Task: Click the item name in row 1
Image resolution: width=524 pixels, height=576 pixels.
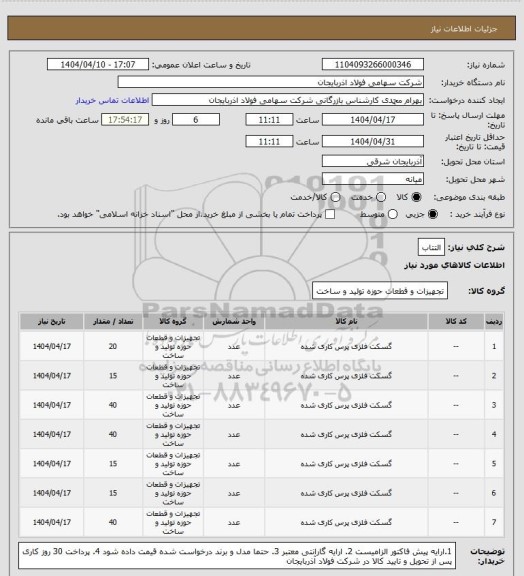Action: pos(346,346)
